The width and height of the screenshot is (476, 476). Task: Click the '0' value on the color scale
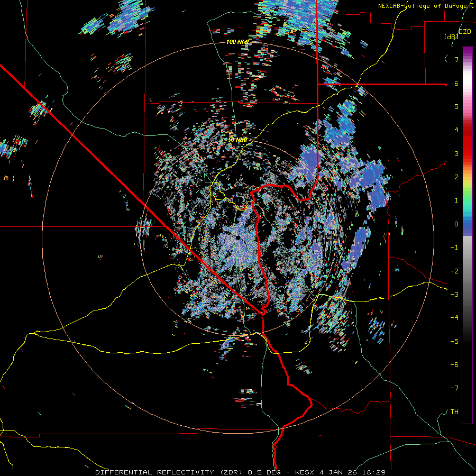[x=456, y=224]
